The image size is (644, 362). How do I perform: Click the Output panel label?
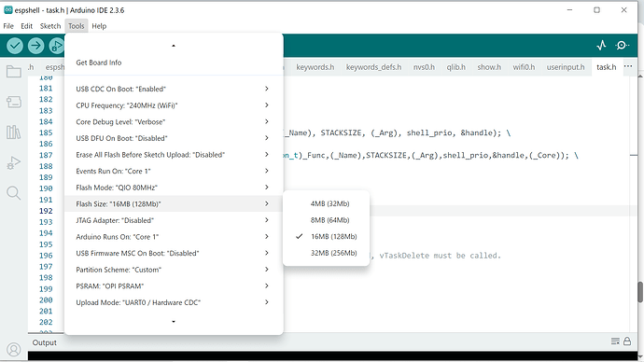pos(45,342)
